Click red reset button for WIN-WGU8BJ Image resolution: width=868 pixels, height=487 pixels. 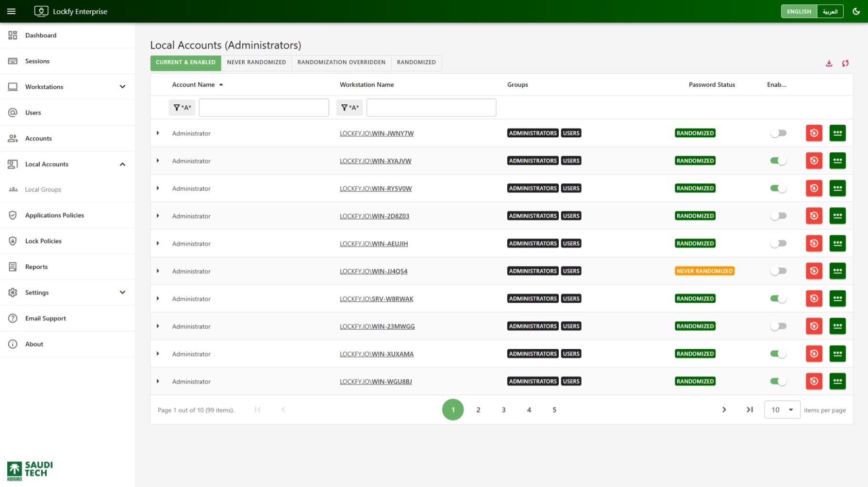tap(814, 381)
